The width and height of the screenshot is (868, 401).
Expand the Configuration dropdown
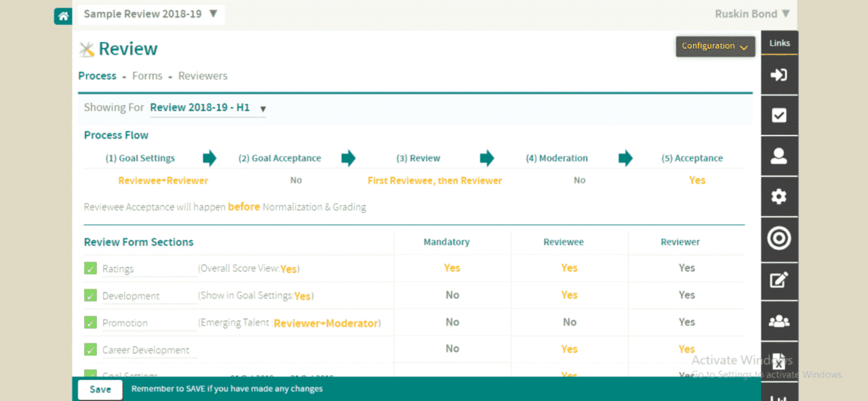click(x=715, y=46)
